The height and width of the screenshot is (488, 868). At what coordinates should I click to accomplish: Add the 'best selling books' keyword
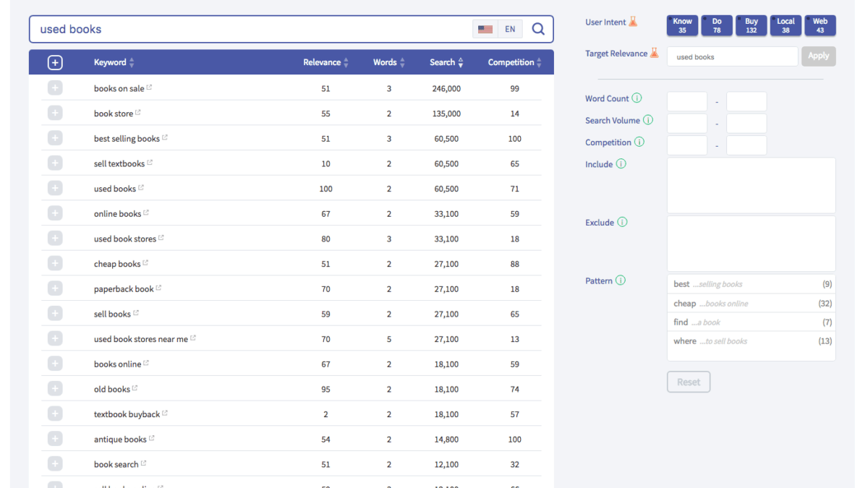[x=55, y=138]
